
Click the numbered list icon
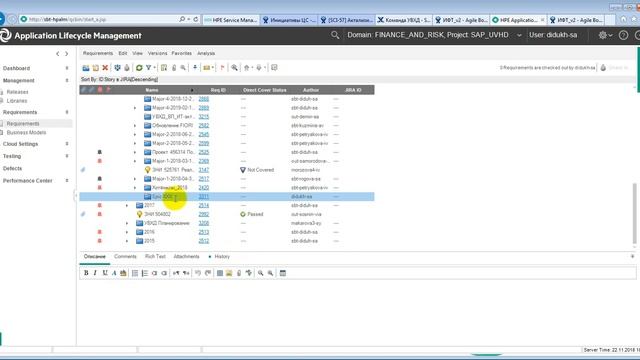point(144,273)
